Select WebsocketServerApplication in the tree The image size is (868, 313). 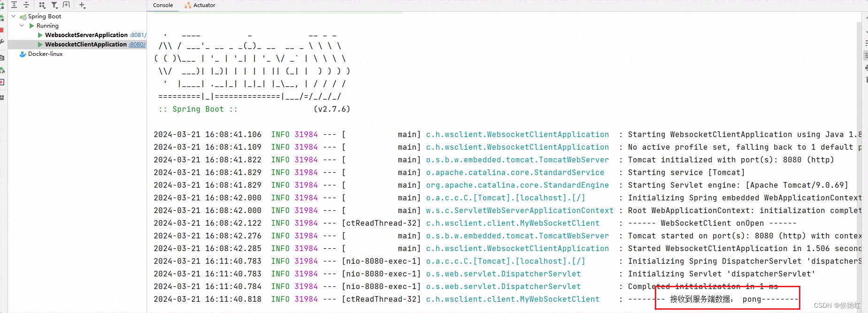tap(86, 35)
